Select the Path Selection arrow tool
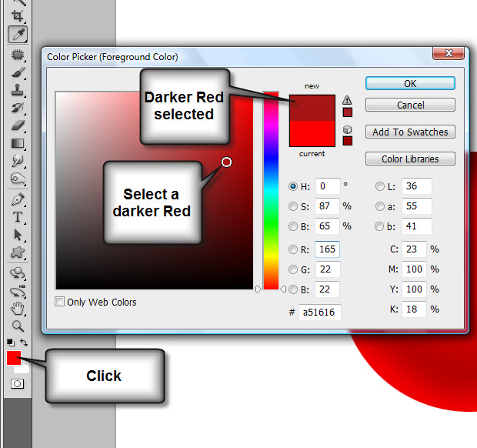 18,235
